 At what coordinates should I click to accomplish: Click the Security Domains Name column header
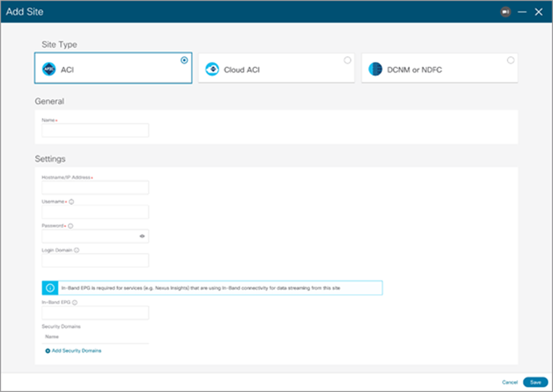[x=52, y=337]
